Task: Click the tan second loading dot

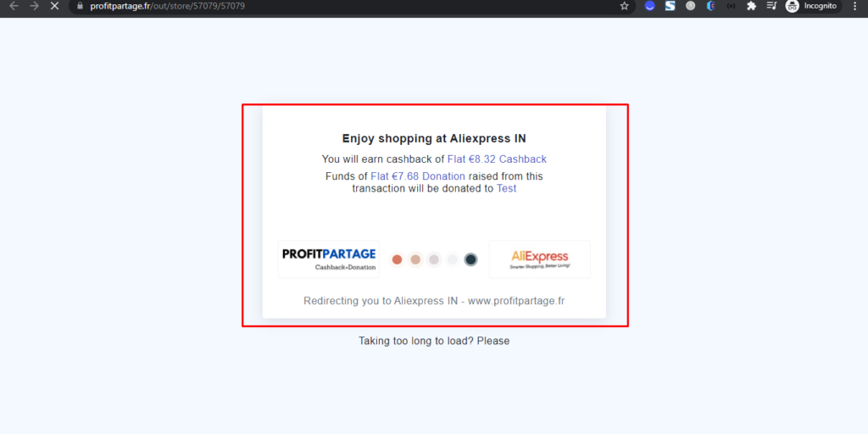Action: click(415, 259)
